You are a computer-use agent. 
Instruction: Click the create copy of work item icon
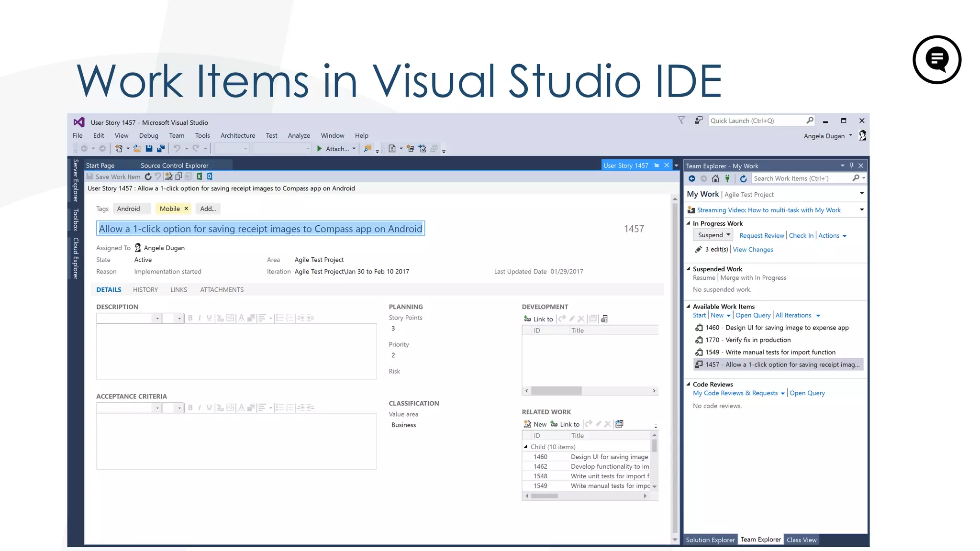click(x=178, y=176)
